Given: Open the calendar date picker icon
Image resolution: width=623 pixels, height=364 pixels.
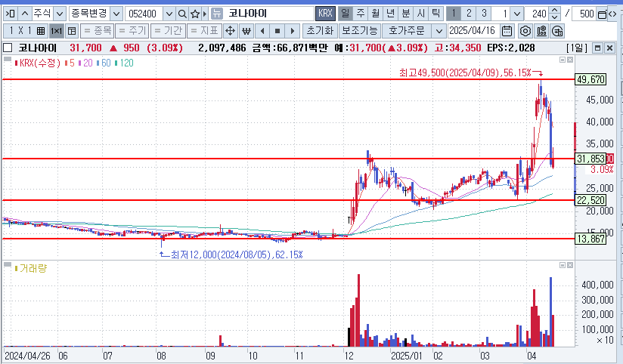Looking at the screenshot, I should (x=507, y=30).
